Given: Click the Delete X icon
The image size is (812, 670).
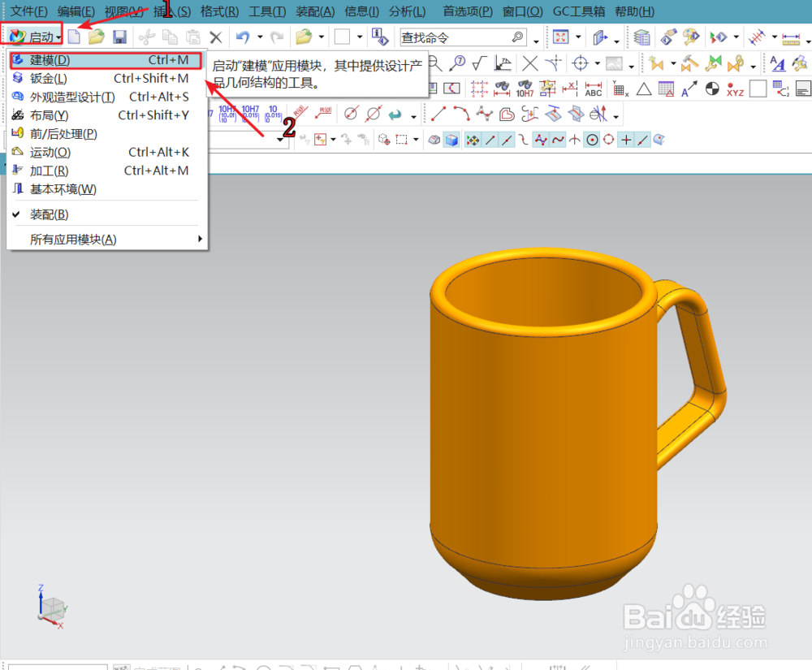Looking at the screenshot, I should click(216, 37).
